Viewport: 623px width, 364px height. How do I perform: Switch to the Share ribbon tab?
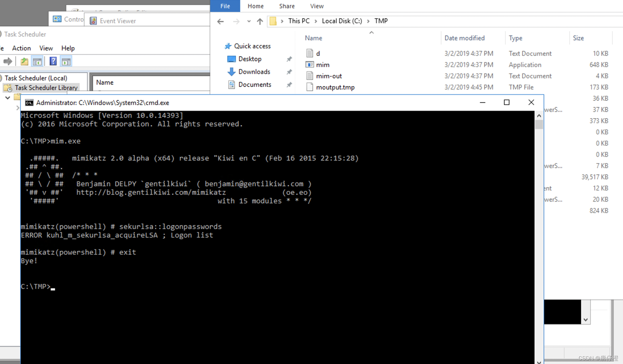click(287, 6)
